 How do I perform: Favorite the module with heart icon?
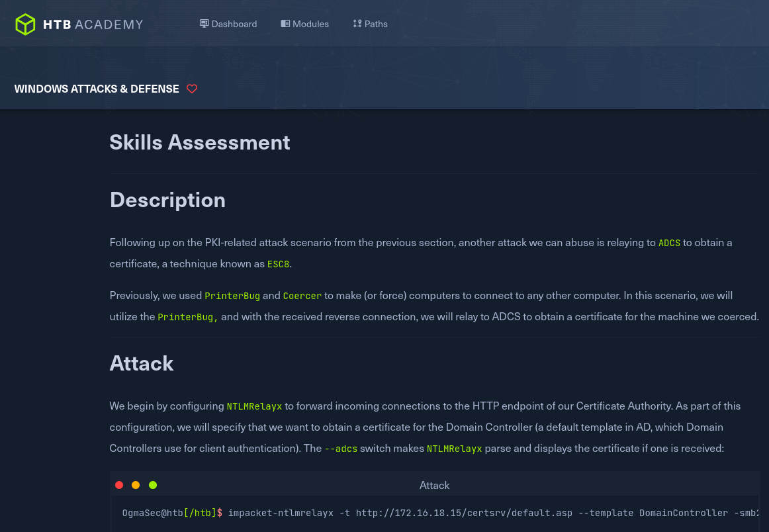pos(192,89)
